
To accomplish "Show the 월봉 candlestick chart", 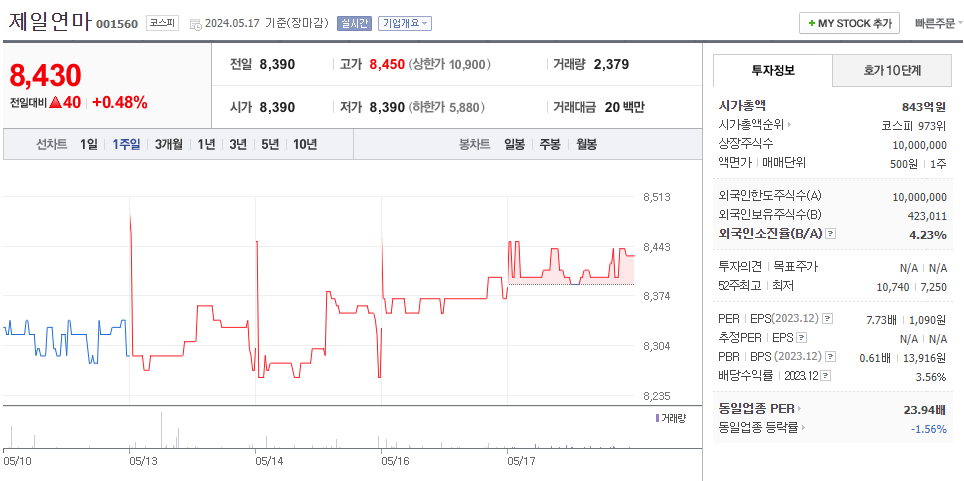I will coord(586,145).
